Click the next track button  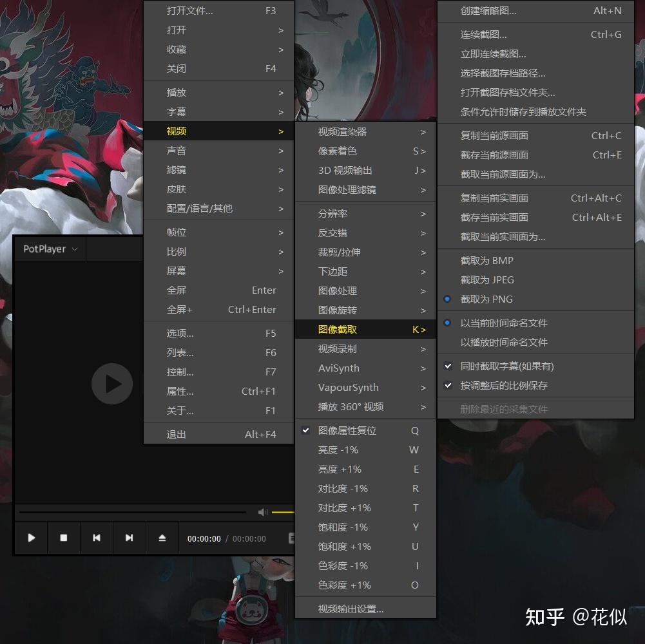[129, 538]
